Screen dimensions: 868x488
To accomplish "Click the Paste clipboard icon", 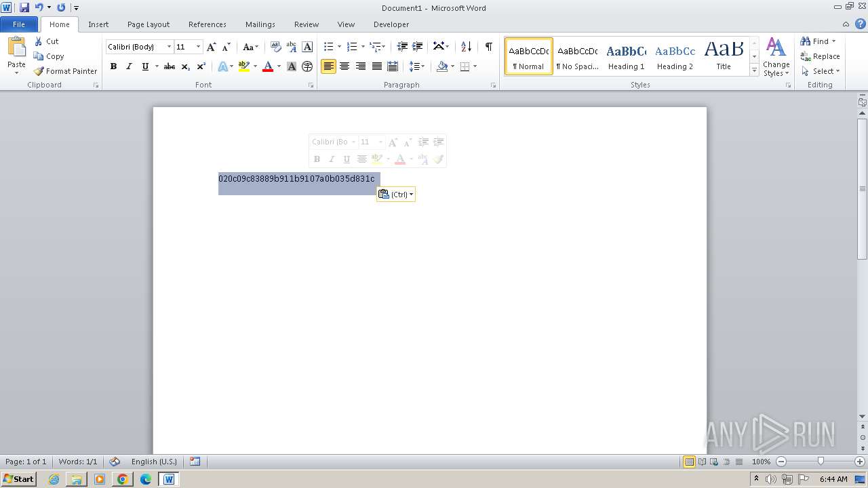I will point(16,47).
